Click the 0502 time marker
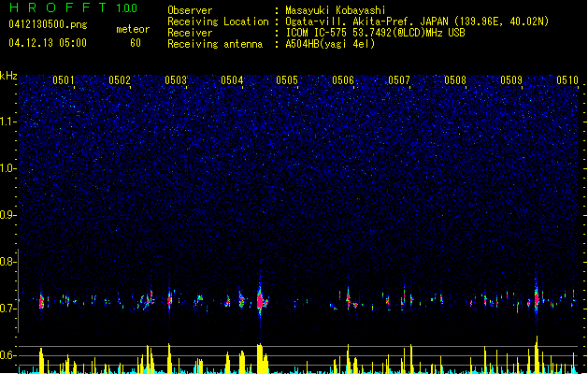The image size is (588, 374). tap(120, 80)
